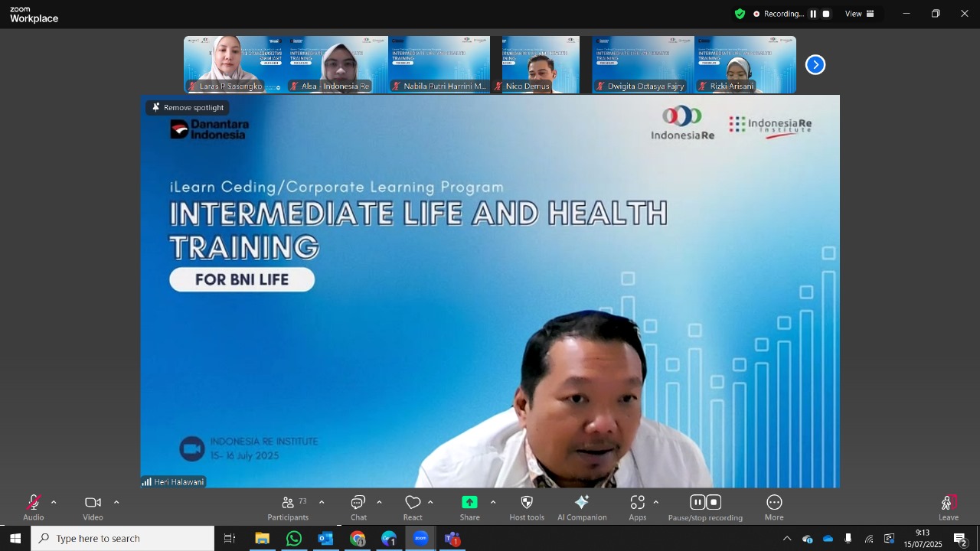The image size is (980, 551).
Task: Click Heri Halawani name label
Action: (x=173, y=482)
